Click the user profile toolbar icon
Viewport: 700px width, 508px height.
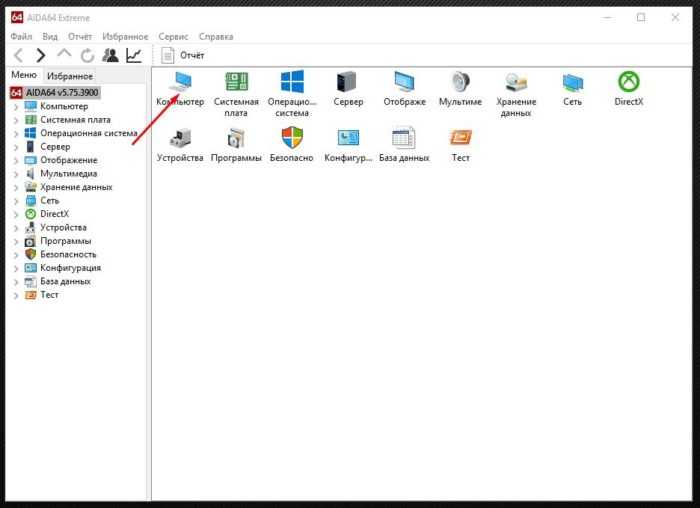110,55
